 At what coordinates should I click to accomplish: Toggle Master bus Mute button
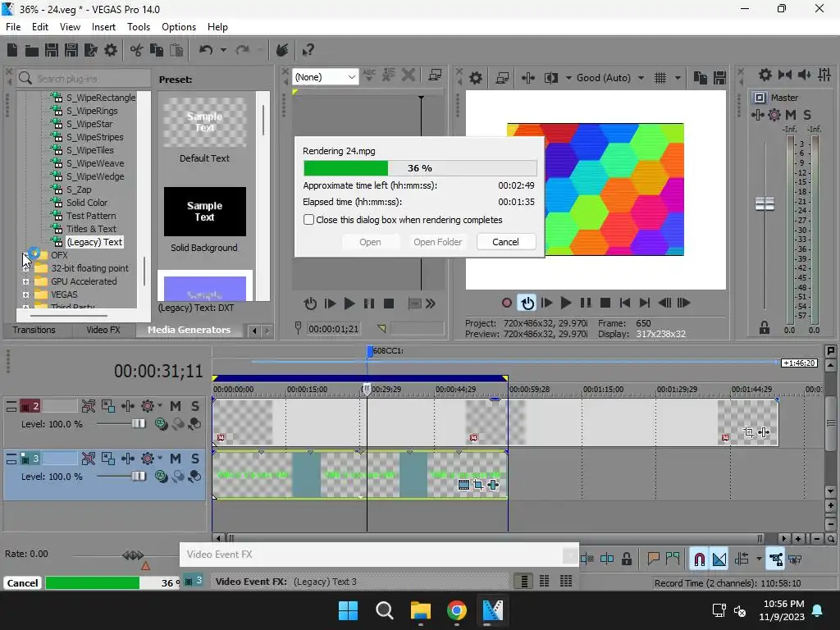790,115
